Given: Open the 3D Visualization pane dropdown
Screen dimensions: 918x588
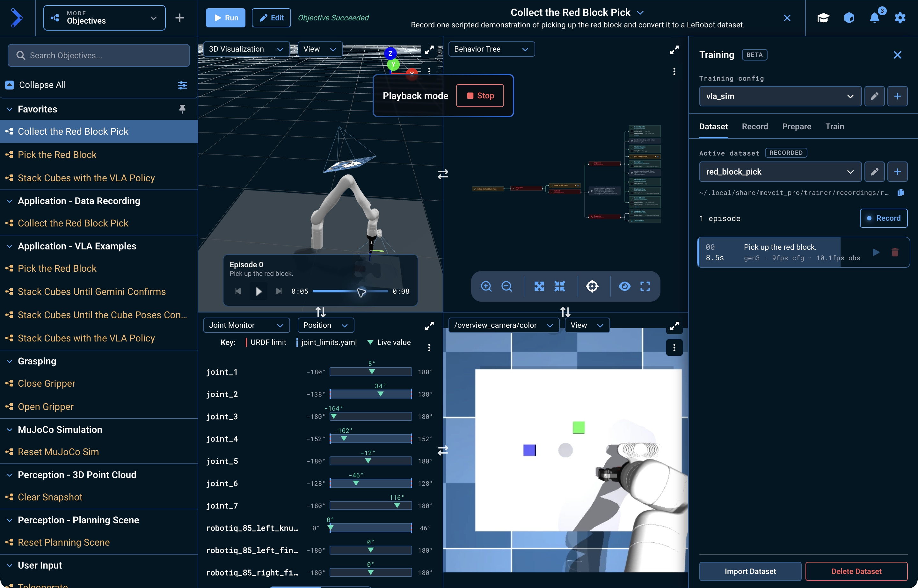Looking at the screenshot, I should [x=246, y=49].
